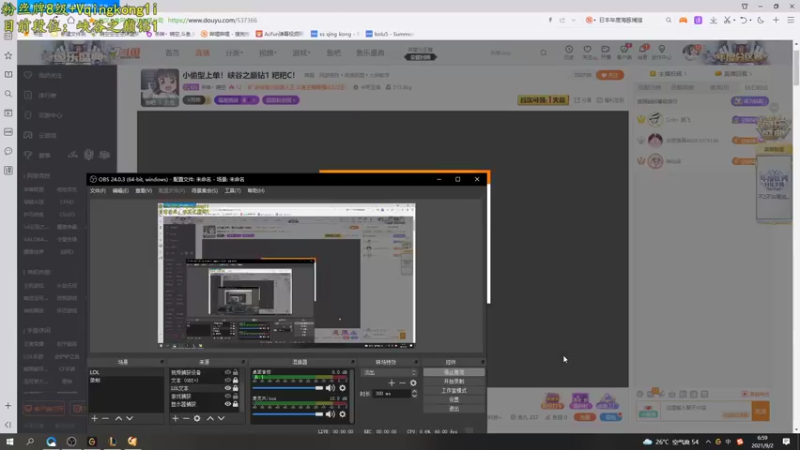Expand Douyu 游戏 dropdown in header
Screen dimensions: 800x450
(301, 53)
